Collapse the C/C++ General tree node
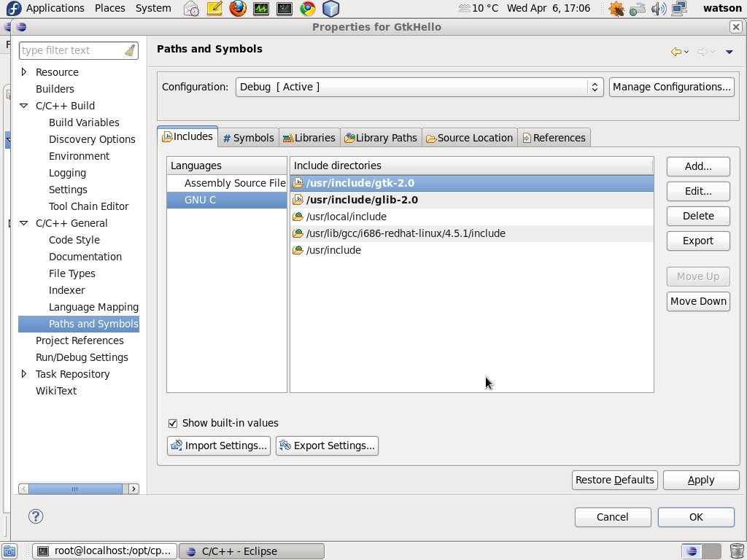Image resolution: width=747 pixels, height=560 pixels. 24,223
